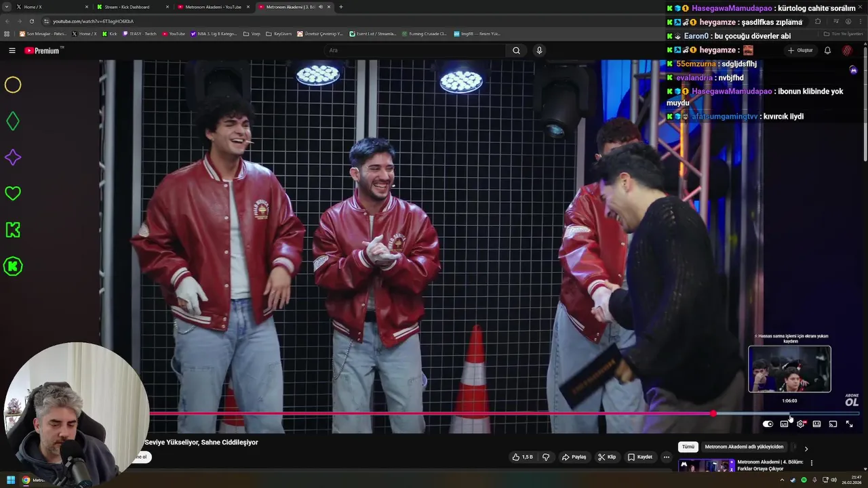The width and height of the screenshot is (868, 488).
Task: Close the Home / X tab
Action: tap(87, 7)
